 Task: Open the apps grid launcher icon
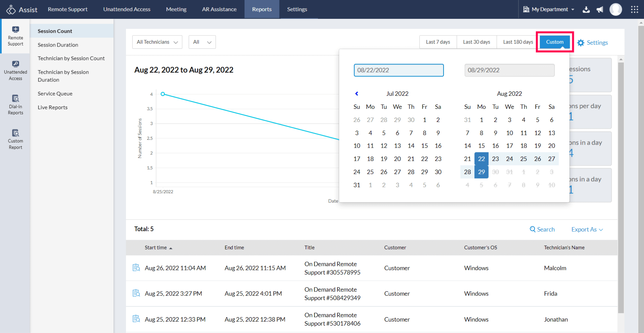[x=634, y=9]
